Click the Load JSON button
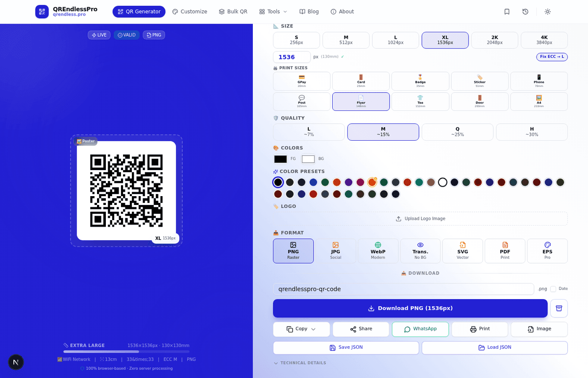The width and height of the screenshot is (588, 378). point(495,348)
